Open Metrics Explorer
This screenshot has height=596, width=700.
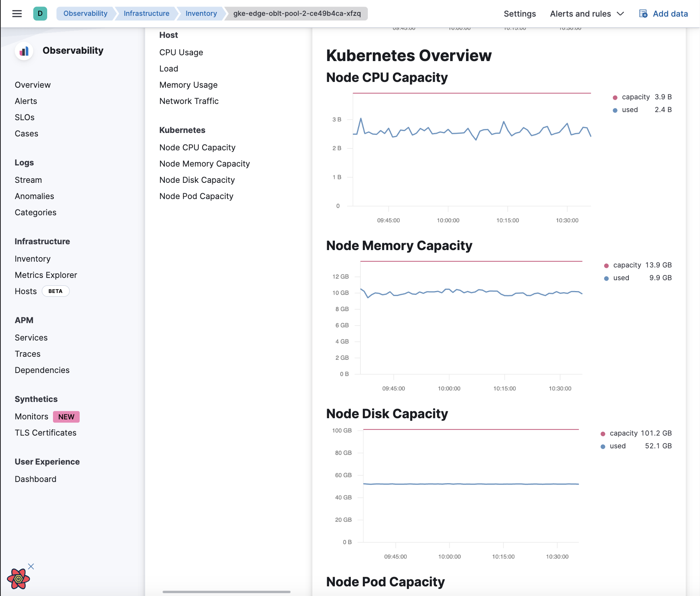pos(46,275)
